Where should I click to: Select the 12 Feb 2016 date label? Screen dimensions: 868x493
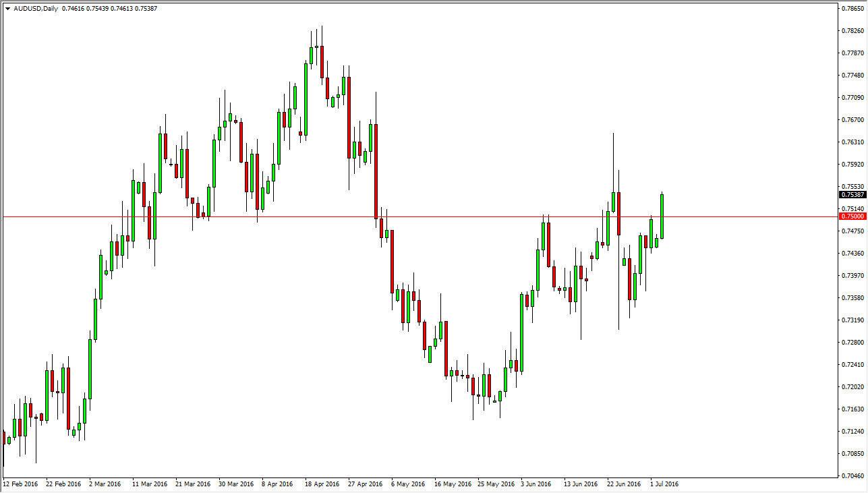pos(21,484)
